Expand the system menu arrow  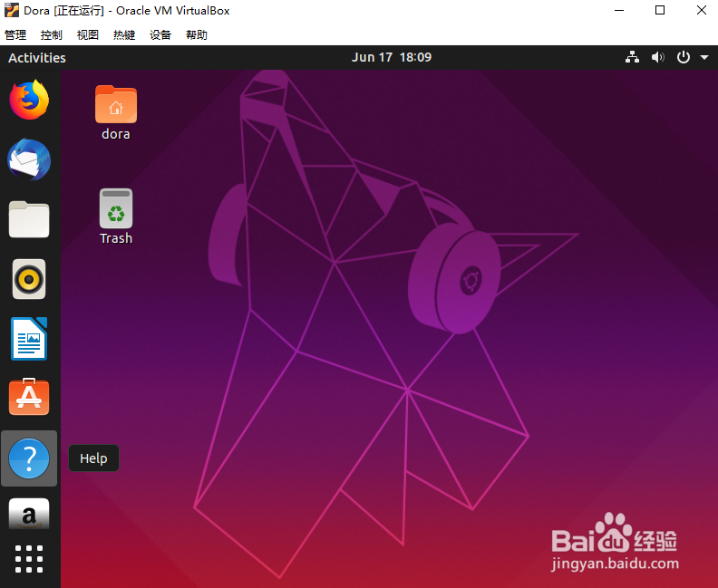[704, 58]
